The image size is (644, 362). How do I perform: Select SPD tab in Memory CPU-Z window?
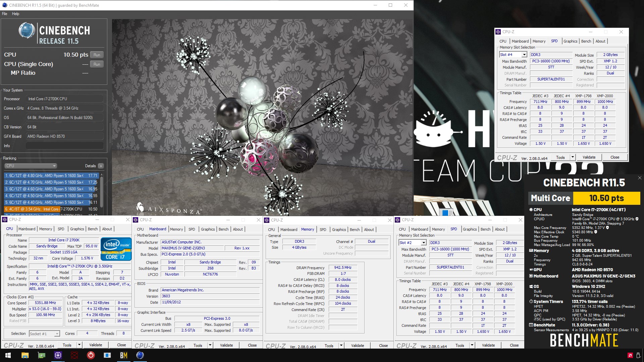(x=323, y=230)
